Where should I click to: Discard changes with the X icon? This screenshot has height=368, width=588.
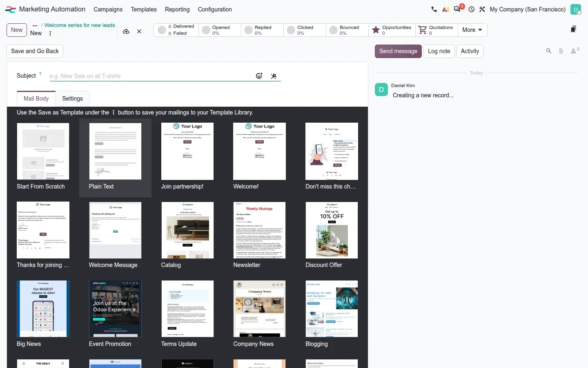(139, 31)
